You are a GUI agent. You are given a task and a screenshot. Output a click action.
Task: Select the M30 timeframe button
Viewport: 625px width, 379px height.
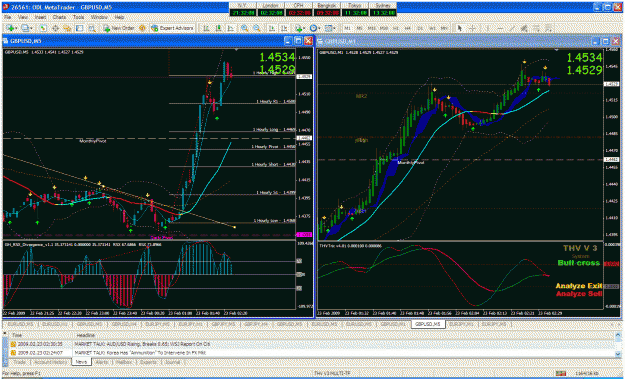coord(384,28)
